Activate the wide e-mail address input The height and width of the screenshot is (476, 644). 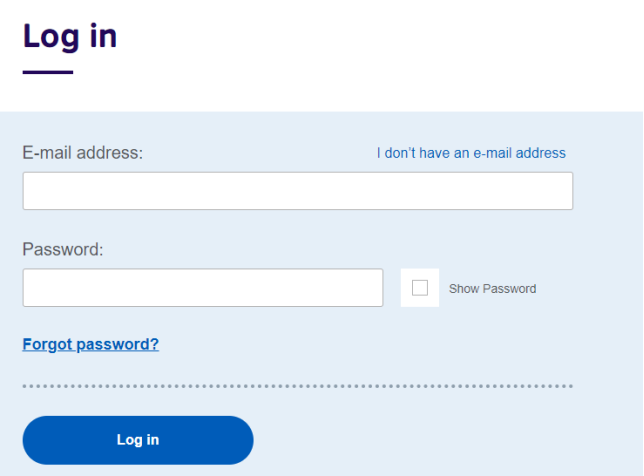coord(297,191)
